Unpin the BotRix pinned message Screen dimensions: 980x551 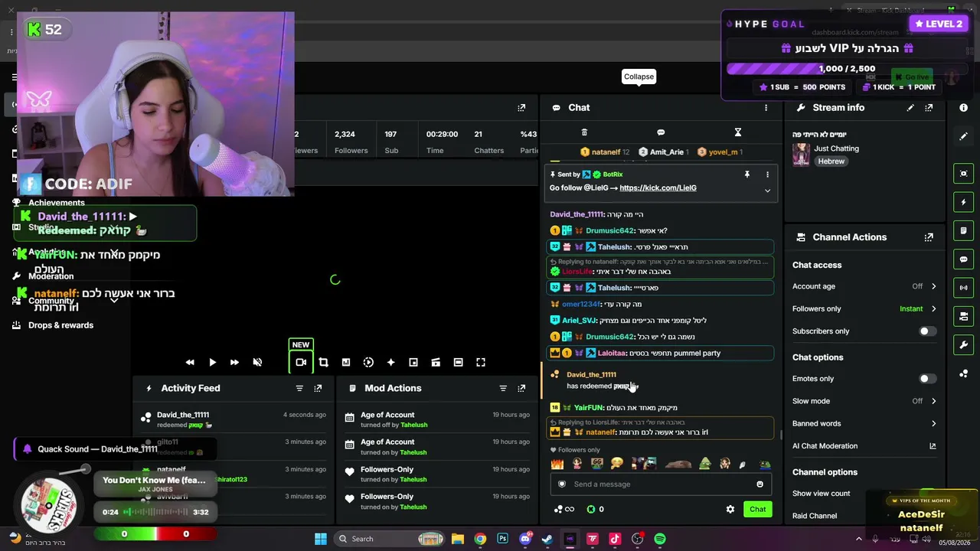click(747, 174)
